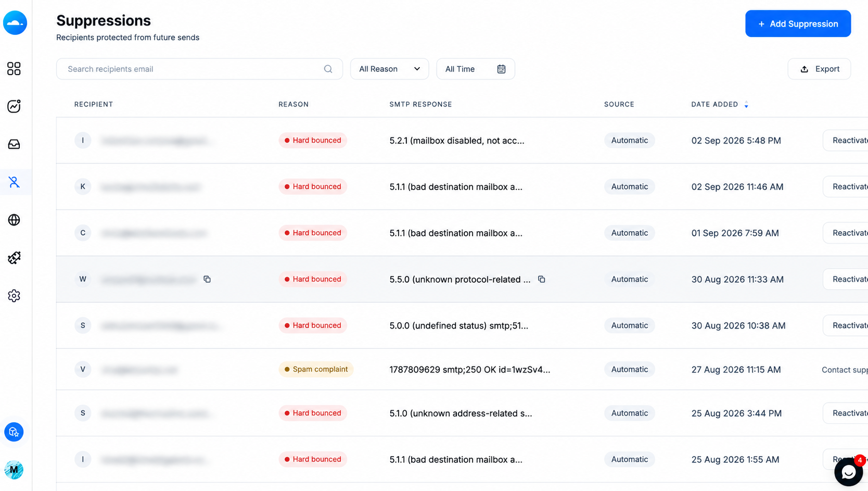Open the All Time date filter
Screen dimensions: 868x491
pos(476,69)
